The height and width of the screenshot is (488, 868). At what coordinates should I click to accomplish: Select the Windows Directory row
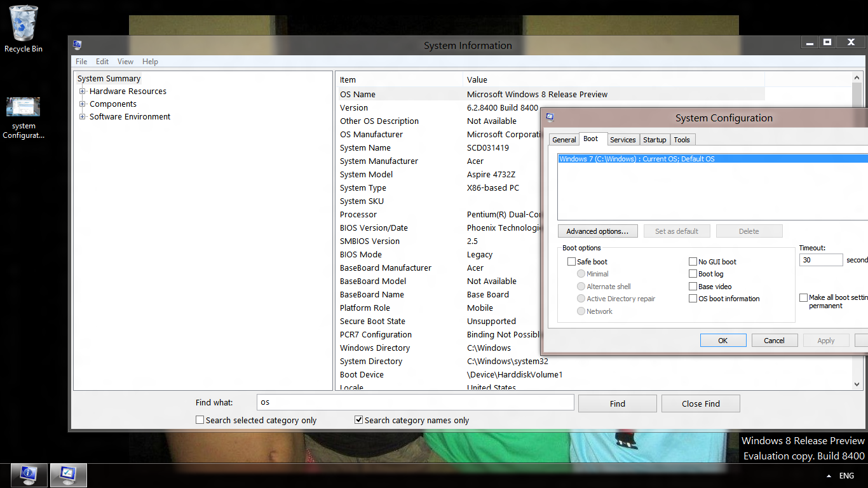click(x=438, y=348)
